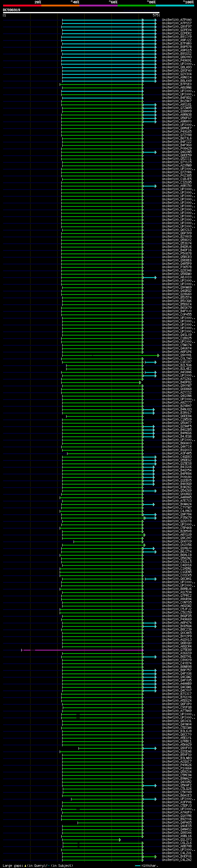Open hit UniRef100_Q2PEV4
197x868 pixels.
pyautogui.click(x=177, y=30)
